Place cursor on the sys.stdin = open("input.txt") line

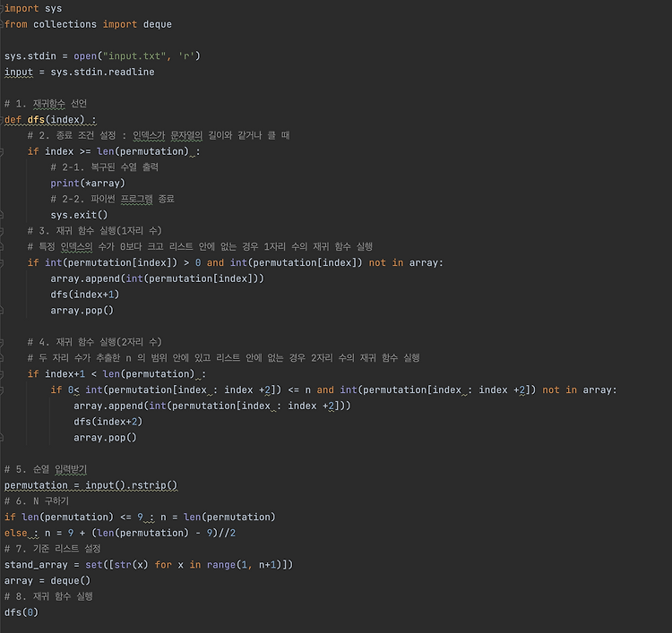click(x=102, y=56)
